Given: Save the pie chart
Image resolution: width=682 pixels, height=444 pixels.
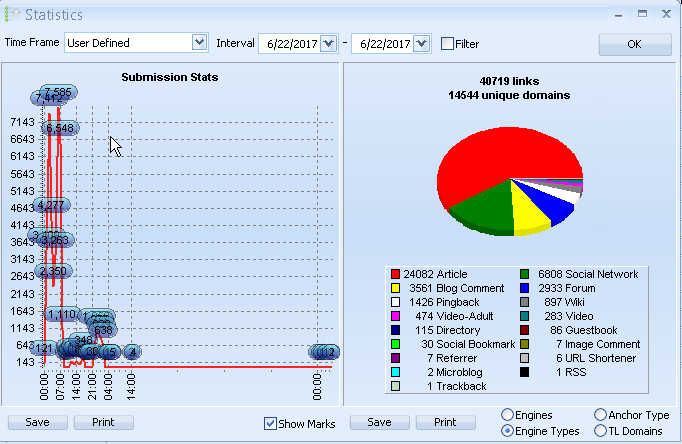Looking at the screenshot, I should point(379,422).
